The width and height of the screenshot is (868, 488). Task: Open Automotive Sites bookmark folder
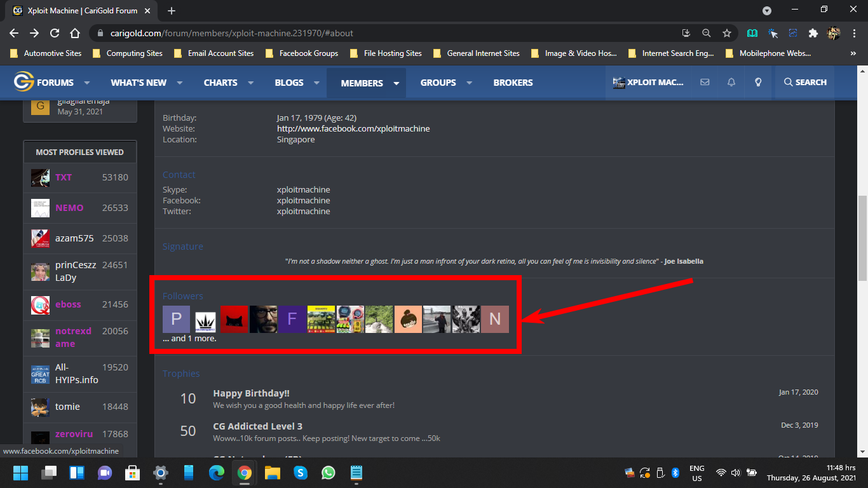pyautogui.click(x=46, y=53)
